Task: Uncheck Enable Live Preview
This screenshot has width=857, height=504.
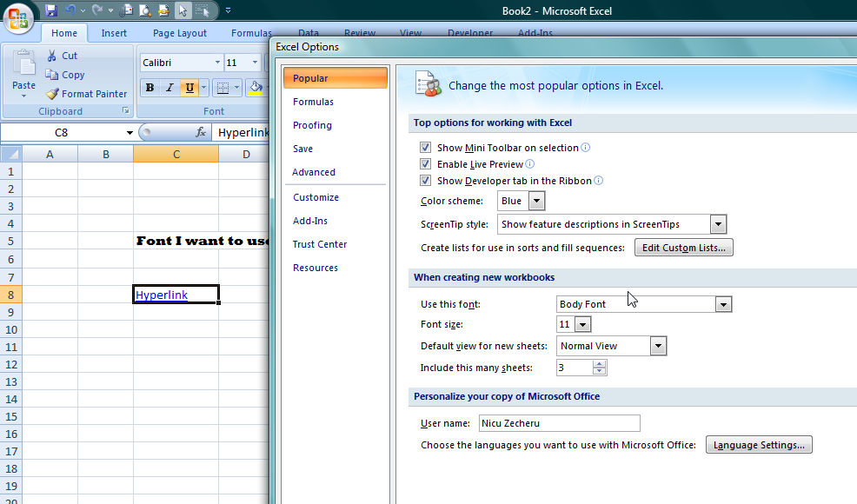Action: pos(425,164)
